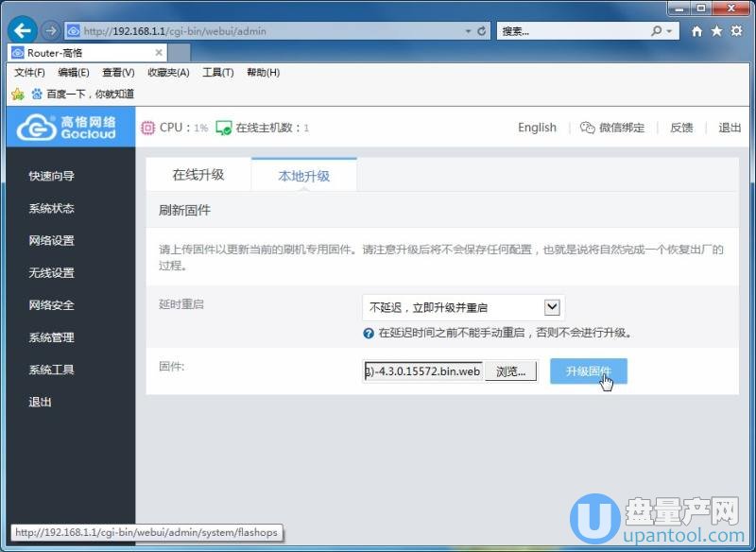Open the favorites star icon

716,31
